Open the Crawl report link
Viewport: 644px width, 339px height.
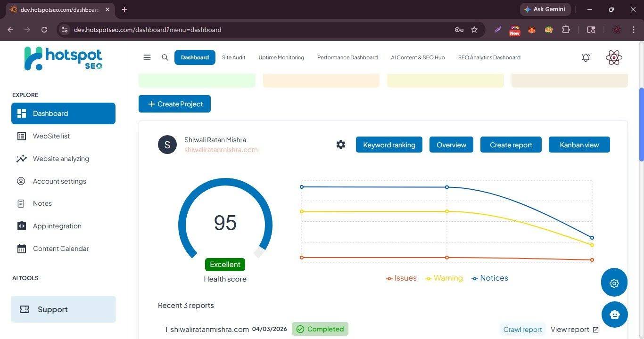[522, 330]
